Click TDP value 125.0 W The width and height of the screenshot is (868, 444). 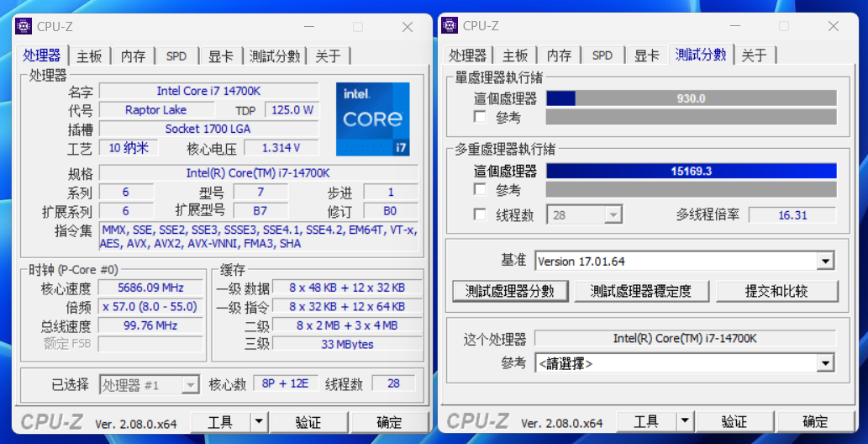(292, 110)
